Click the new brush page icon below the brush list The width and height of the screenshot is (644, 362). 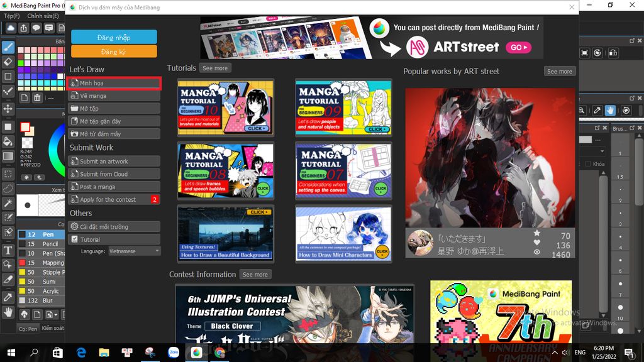(x=37, y=315)
